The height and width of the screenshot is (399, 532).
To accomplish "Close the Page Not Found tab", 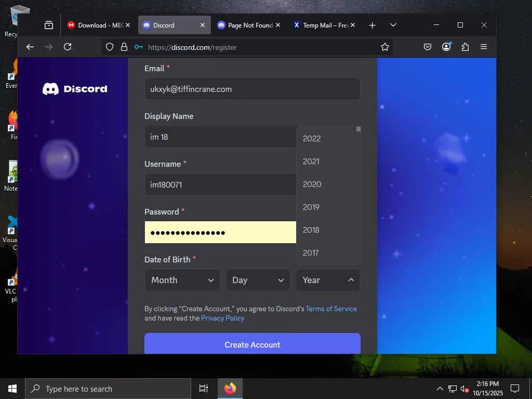I will click(278, 25).
